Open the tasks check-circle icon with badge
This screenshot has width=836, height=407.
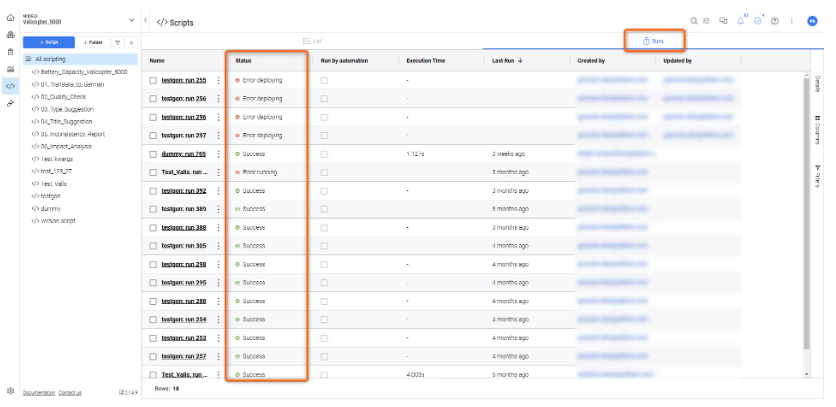(x=758, y=21)
